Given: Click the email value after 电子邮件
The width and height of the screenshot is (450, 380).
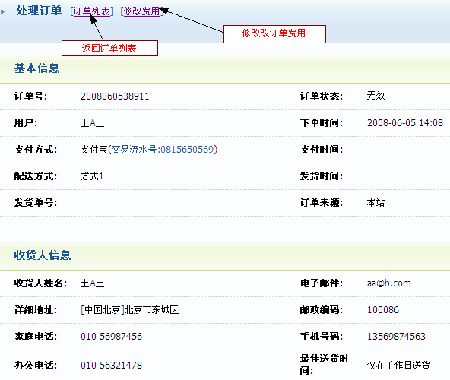Looking at the screenshot, I should pos(389,283).
